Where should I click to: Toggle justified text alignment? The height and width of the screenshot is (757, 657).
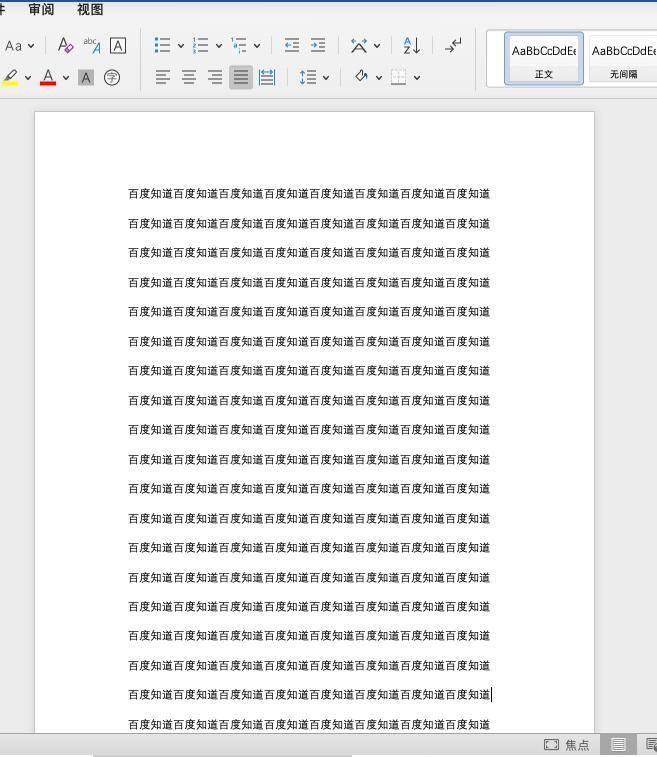241,77
